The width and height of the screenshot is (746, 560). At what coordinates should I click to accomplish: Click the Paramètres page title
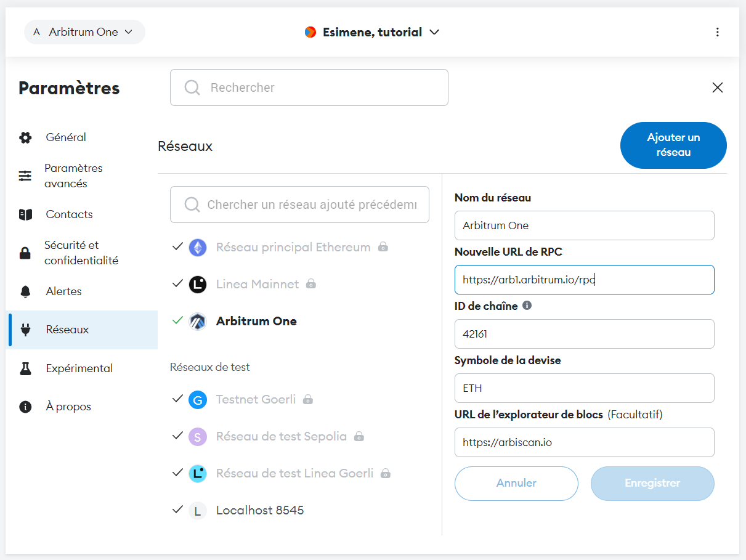(x=69, y=88)
